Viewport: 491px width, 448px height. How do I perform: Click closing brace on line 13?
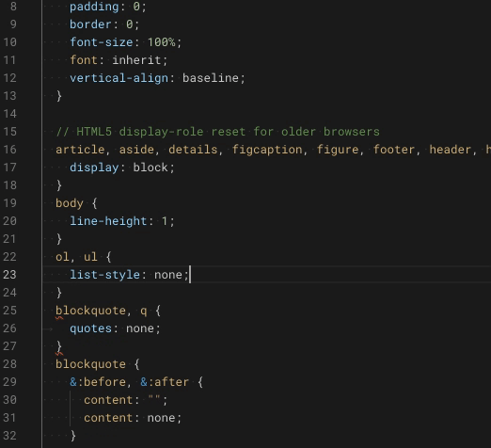click(59, 96)
